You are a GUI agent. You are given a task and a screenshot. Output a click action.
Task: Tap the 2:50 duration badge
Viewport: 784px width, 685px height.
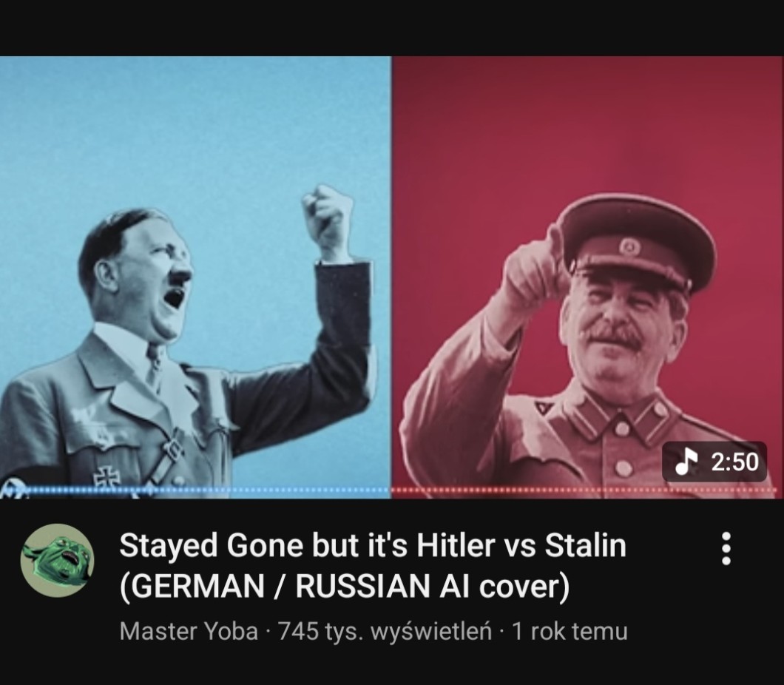tap(714, 462)
